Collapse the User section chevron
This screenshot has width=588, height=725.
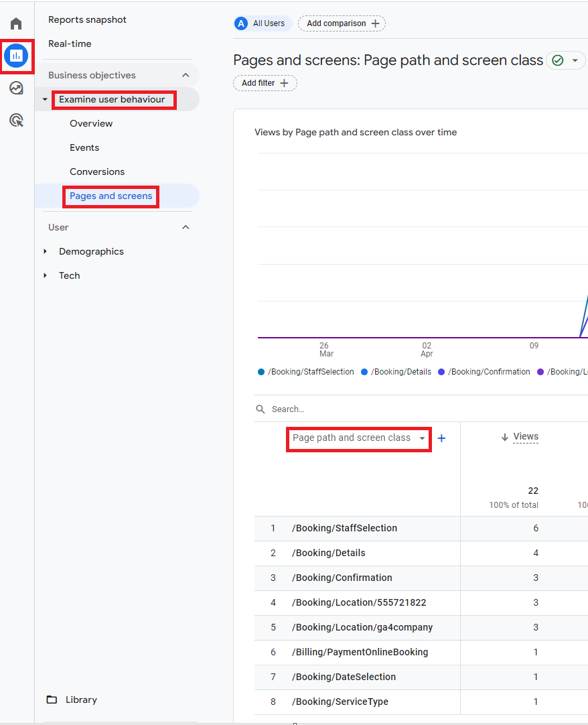coord(186,227)
